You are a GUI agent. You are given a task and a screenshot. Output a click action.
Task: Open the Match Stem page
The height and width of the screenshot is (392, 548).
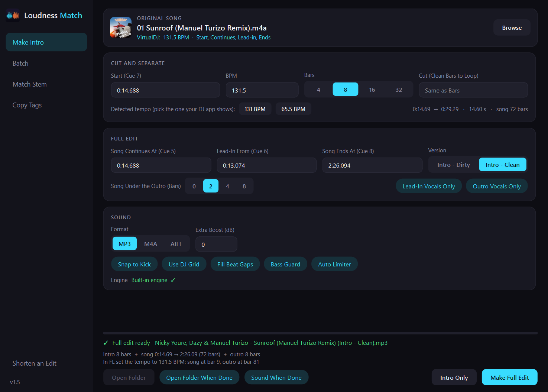[x=46, y=84]
